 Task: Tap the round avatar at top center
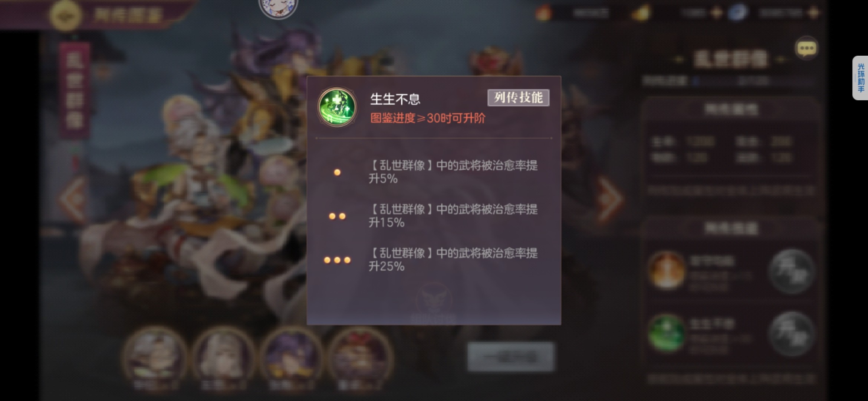click(x=278, y=7)
